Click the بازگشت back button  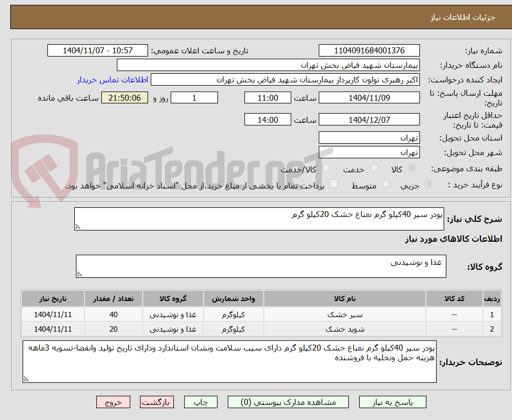pyautogui.click(x=157, y=402)
